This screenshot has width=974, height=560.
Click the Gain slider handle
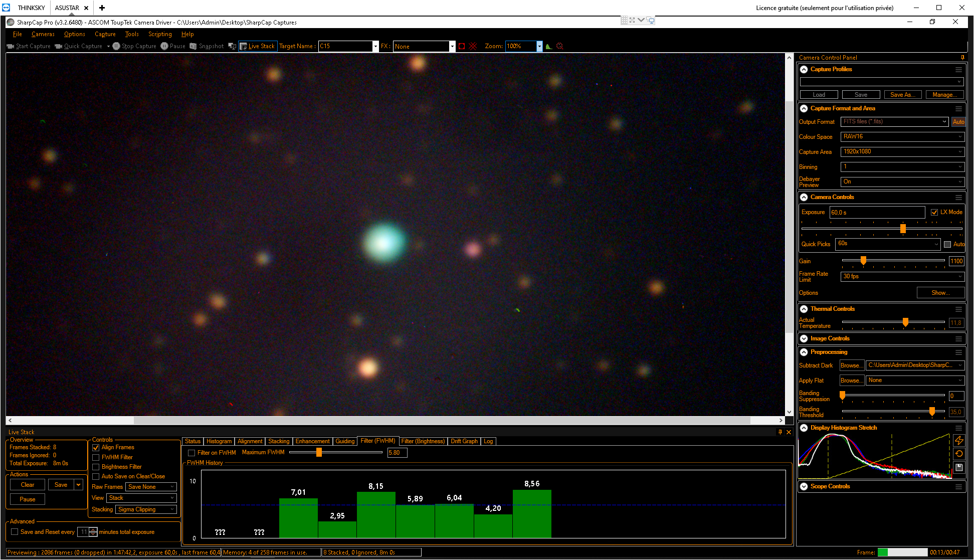pyautogui.click(x=863, y=260)
